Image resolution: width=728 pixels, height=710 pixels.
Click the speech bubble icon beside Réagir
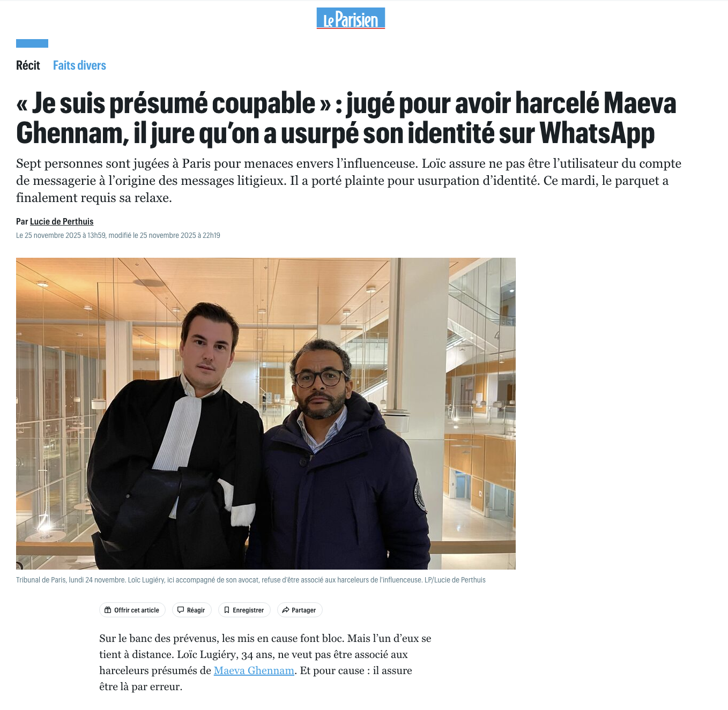[181, 610]
